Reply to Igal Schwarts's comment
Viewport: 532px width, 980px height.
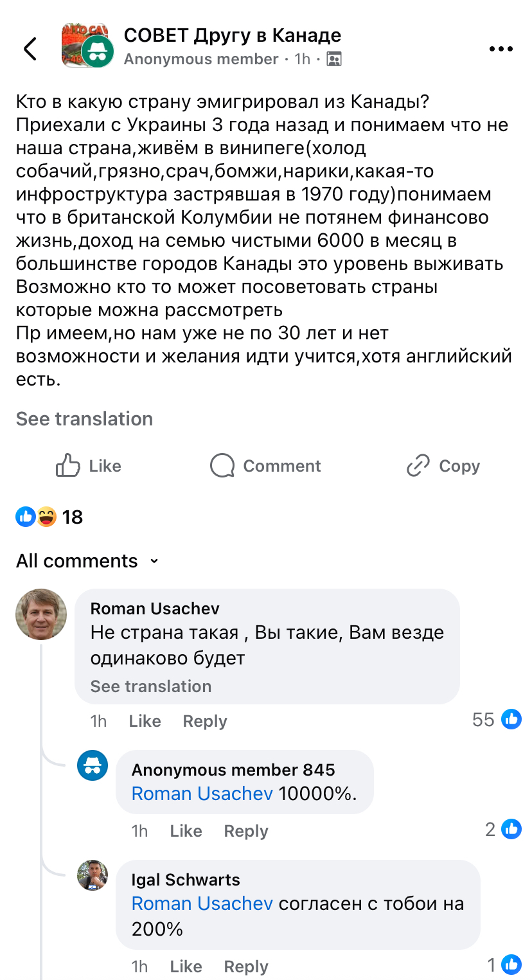click(x=245, y=967)
